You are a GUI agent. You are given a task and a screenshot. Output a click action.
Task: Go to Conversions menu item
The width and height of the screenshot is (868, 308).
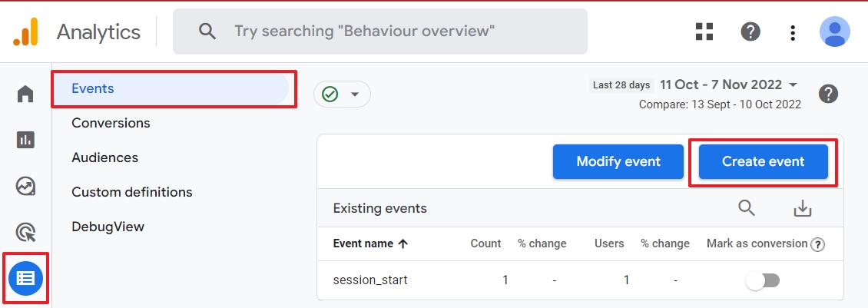111,123
